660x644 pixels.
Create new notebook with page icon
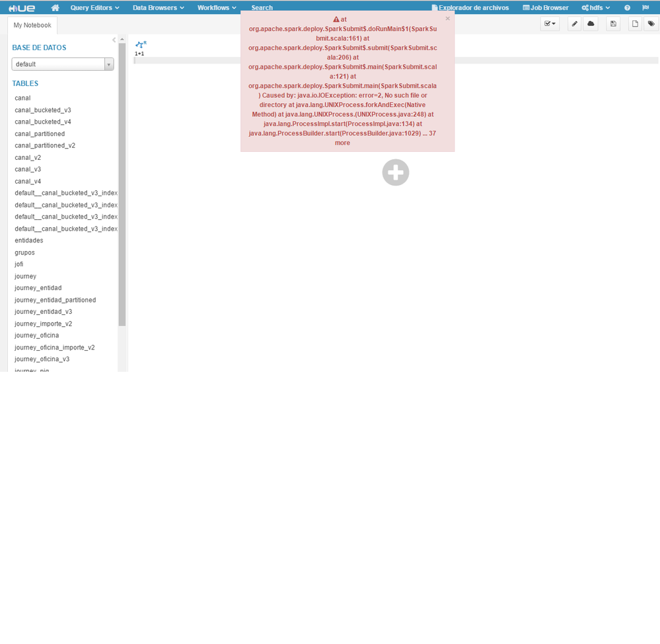click(635, 24)
